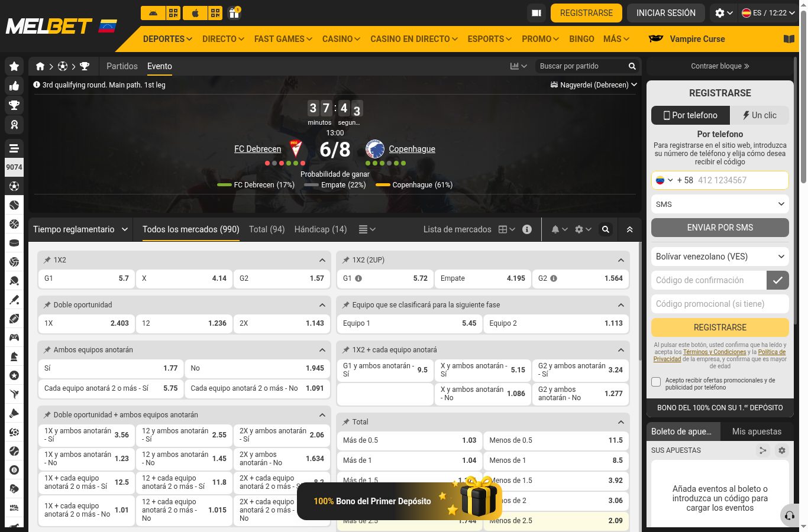Open the BINGO menu item
The image size is (808, 532).
[581, 39]
